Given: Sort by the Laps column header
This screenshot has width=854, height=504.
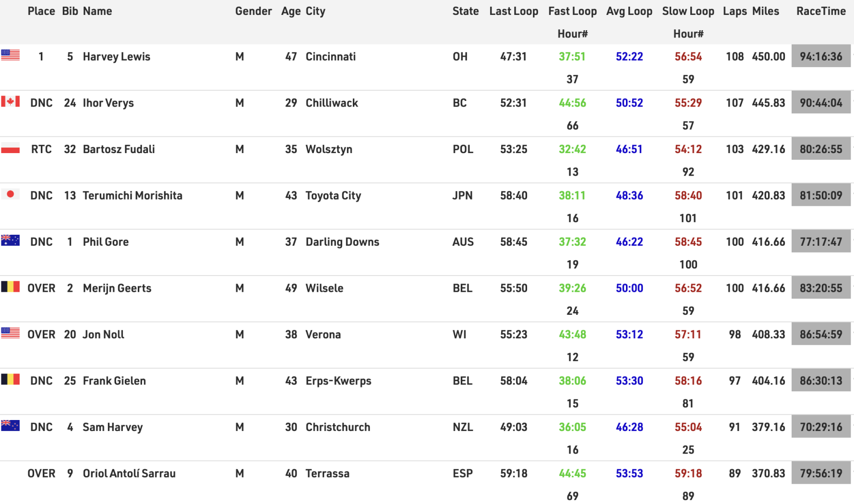Looking at the screenshot, I should [x=735, y=12].
